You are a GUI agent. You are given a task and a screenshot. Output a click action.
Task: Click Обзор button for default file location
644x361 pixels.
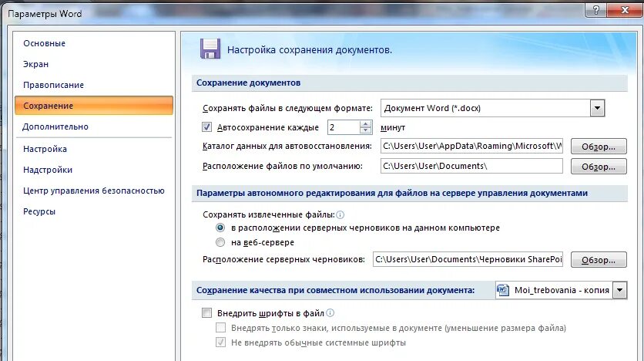(x=599, y=167)
